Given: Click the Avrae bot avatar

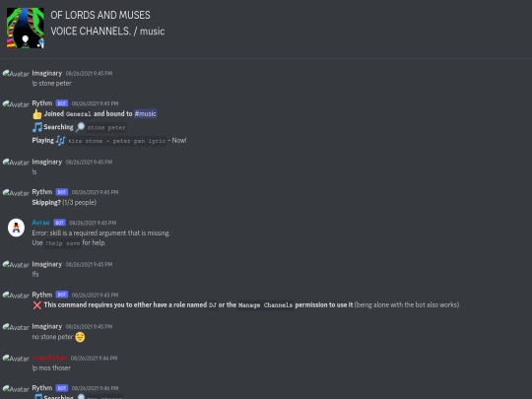Looking at the screenshot, I should pos(16,228).
